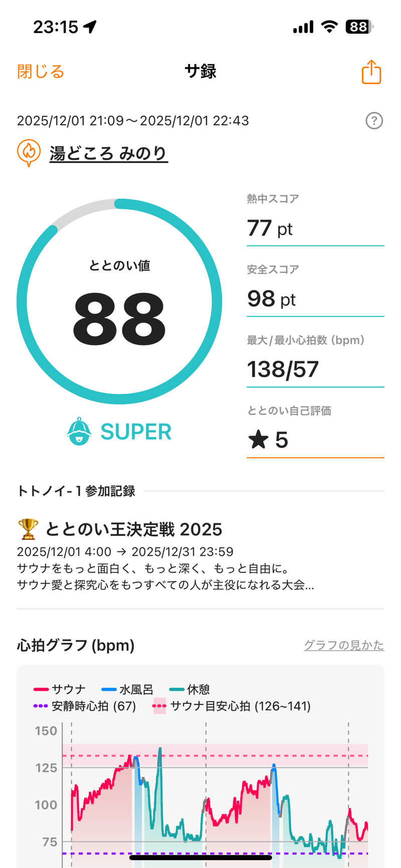This screenshot has width=401, height=868.
Task: Tap the ととのい値 88 circular gauge
Action: [x=119, y=301]
